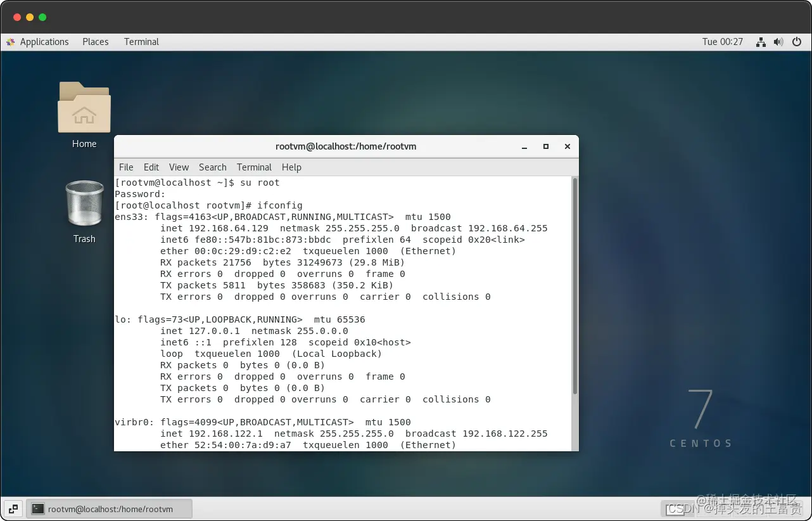This screenshot has width=812, height=521.
Task: Click the ens33 flags line
Action: click(x=282, y=217)
